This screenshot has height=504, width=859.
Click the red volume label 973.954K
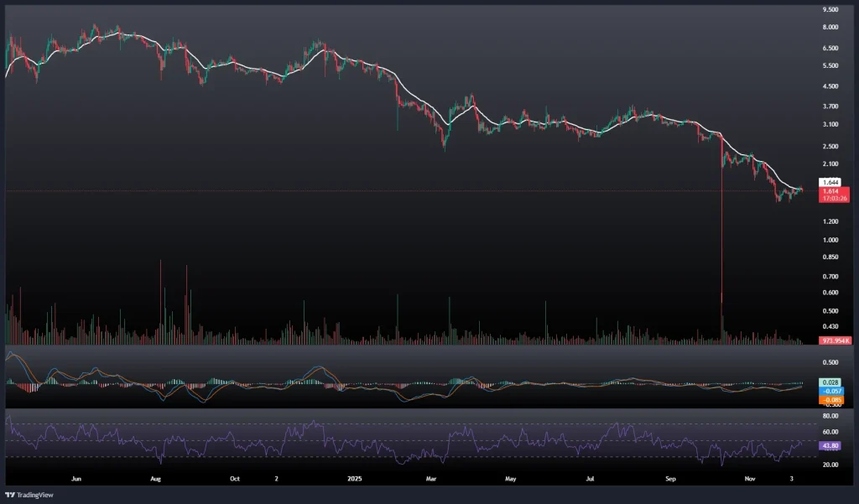pyautogui.click(x=836, y=340)
